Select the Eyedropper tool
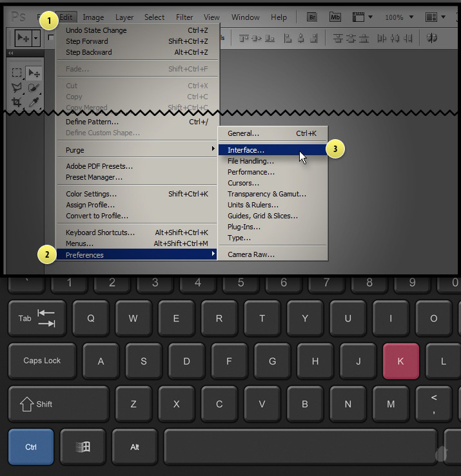Image resolution: width=461 pixels, height=476 pixels. 34,102
